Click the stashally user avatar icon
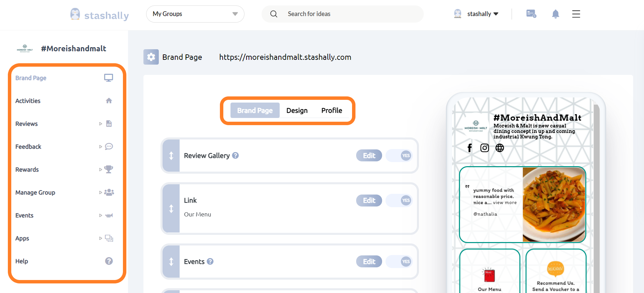 [458, 14]
